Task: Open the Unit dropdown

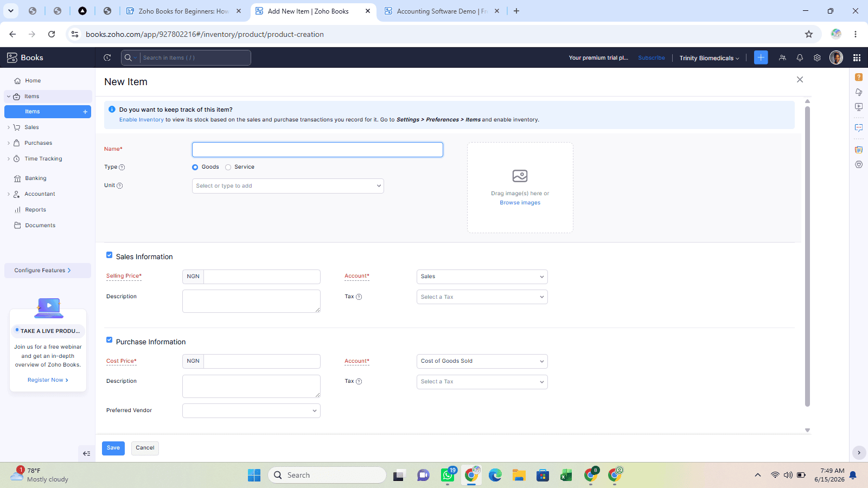Action: click(x=288, y=186)
